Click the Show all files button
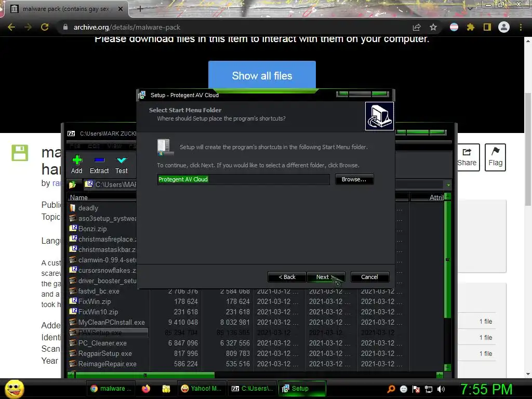532x399 pixels. [x=262, y=75]
